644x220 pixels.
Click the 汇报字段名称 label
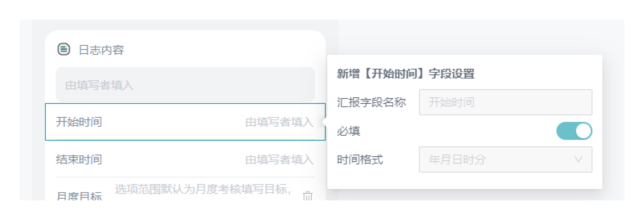(371, 102)
